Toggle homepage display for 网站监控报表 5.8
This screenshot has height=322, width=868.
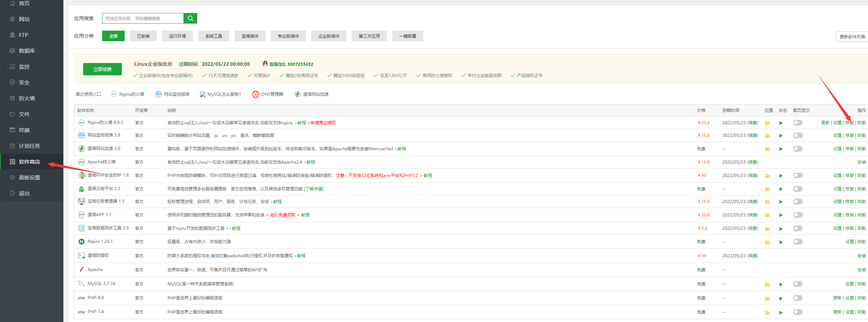(798, 135)
